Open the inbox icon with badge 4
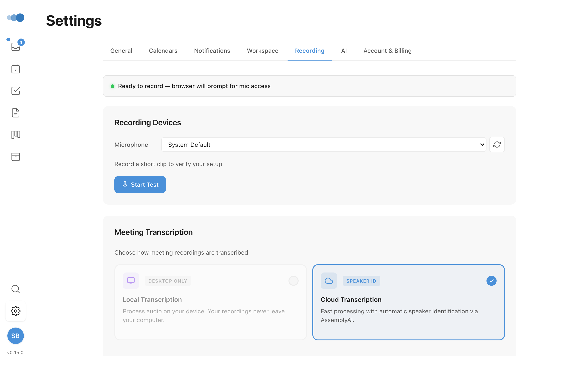The image size is (588, 367). click(16, 46)
